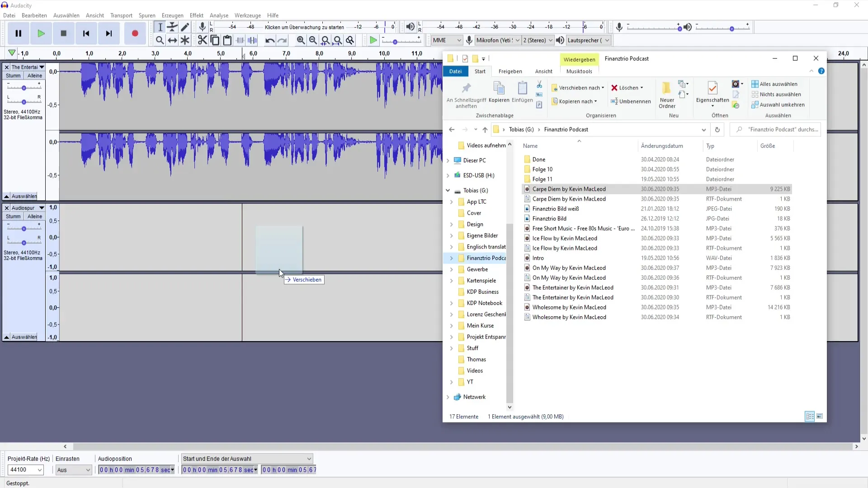Screen dimensions: 868x488
Task: Skip to start of the project
Action: pyautogui.click(x=86, y=33)
